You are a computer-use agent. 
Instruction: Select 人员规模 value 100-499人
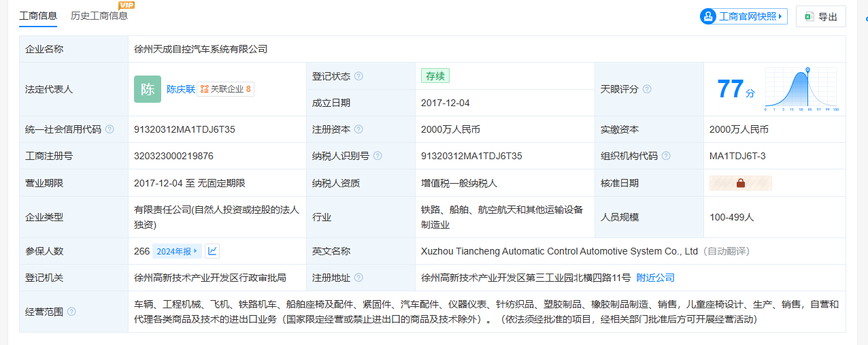732,217
